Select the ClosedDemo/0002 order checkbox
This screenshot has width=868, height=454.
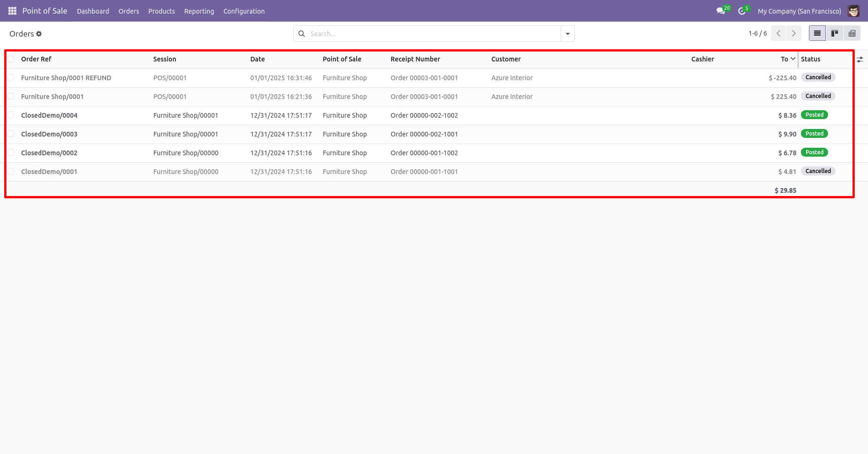11,152
